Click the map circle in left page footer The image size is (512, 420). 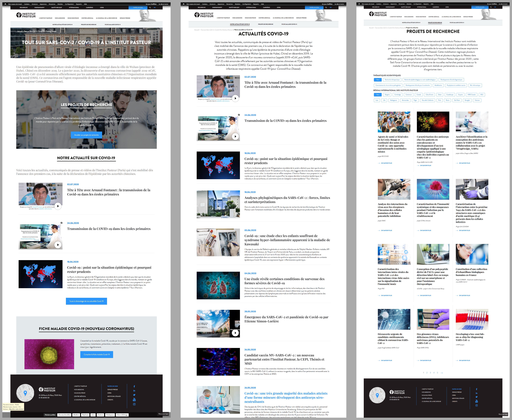[x=25, y=393]
